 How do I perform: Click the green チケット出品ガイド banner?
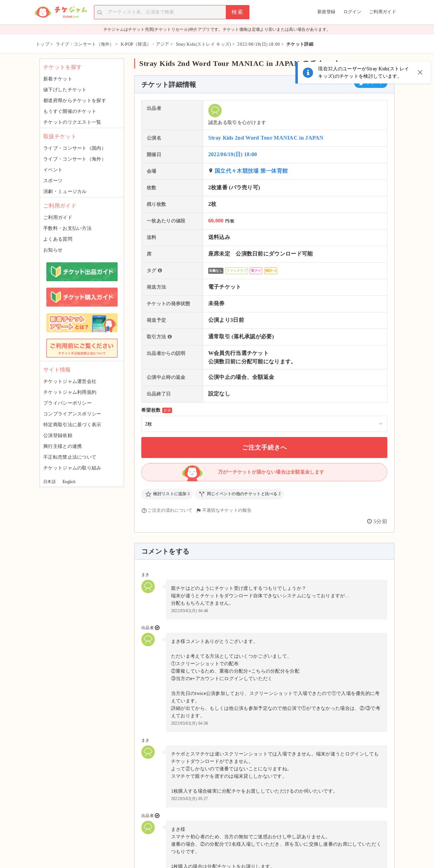click(x=82, y=272)
